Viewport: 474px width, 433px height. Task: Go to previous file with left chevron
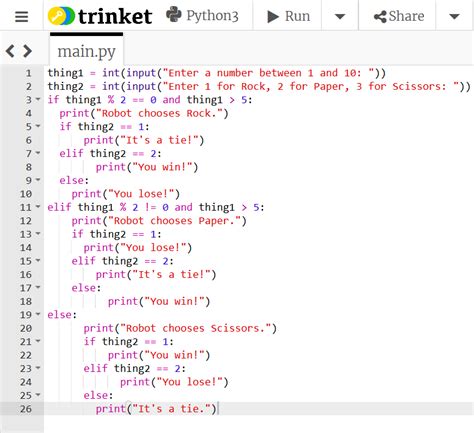coord(10,51)
